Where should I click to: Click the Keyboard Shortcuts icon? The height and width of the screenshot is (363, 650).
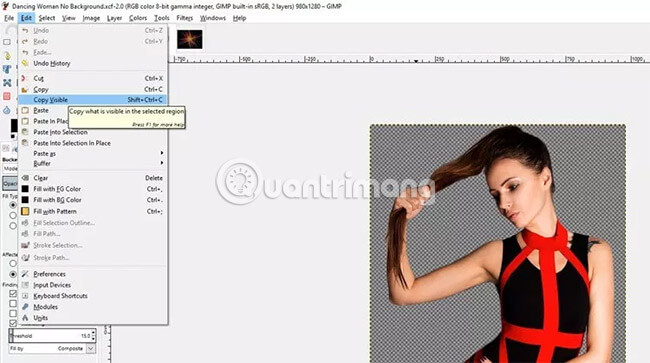coord(25,296)
